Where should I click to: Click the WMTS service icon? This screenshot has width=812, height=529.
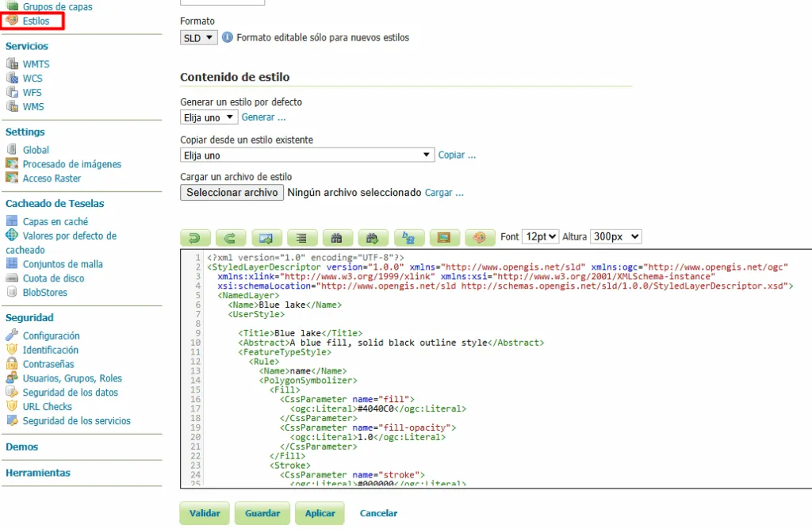tap(12, 63)
